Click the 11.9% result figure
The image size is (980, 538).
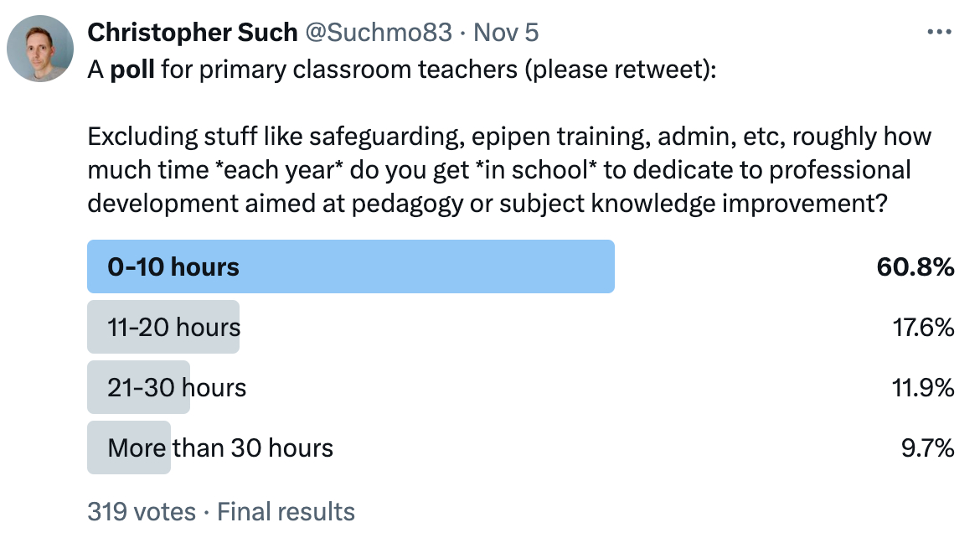click(x=922, y=388)
